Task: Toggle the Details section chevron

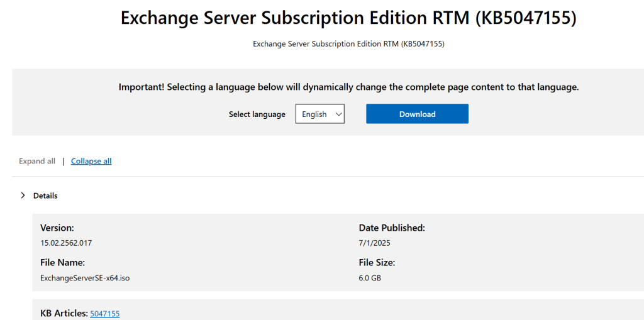Action: tap(23, 196)
